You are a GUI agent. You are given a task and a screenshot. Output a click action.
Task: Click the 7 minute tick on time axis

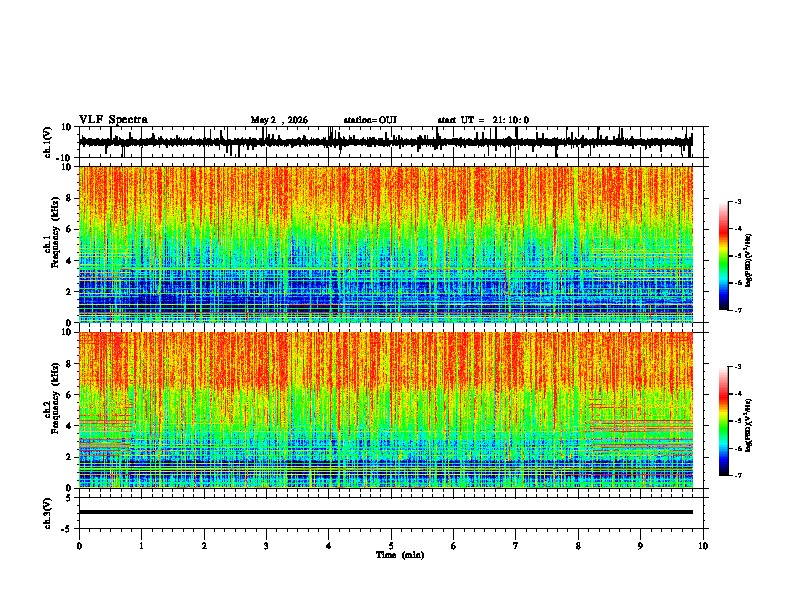click(516, 546)
